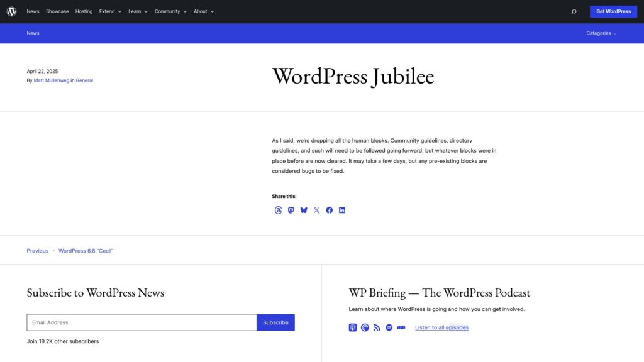Click the Get WordPress button
The width and height of the screenshot is (644, 362).
(x=613, y=11)
